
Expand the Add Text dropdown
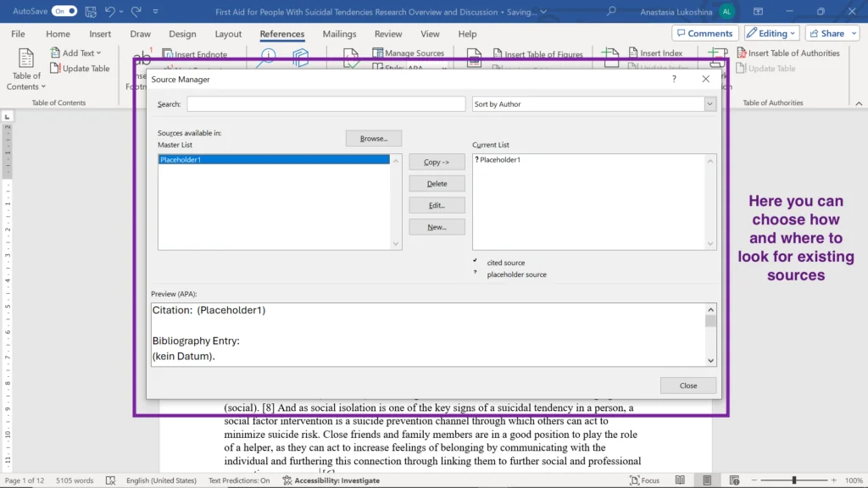81,53
